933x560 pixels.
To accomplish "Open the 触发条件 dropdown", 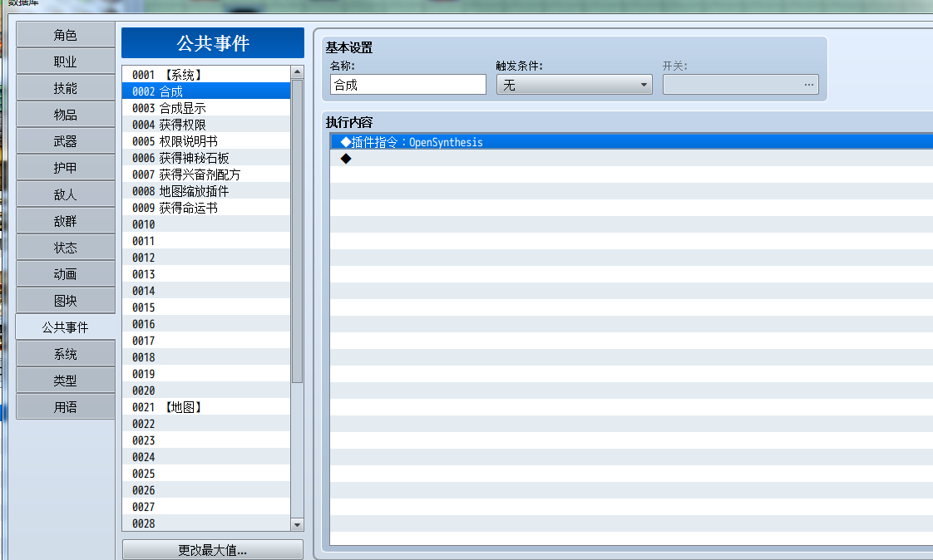I will point(575,85).
